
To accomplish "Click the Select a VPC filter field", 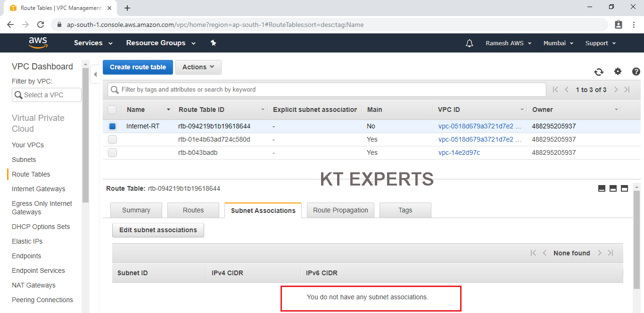I will coord(47,95).
